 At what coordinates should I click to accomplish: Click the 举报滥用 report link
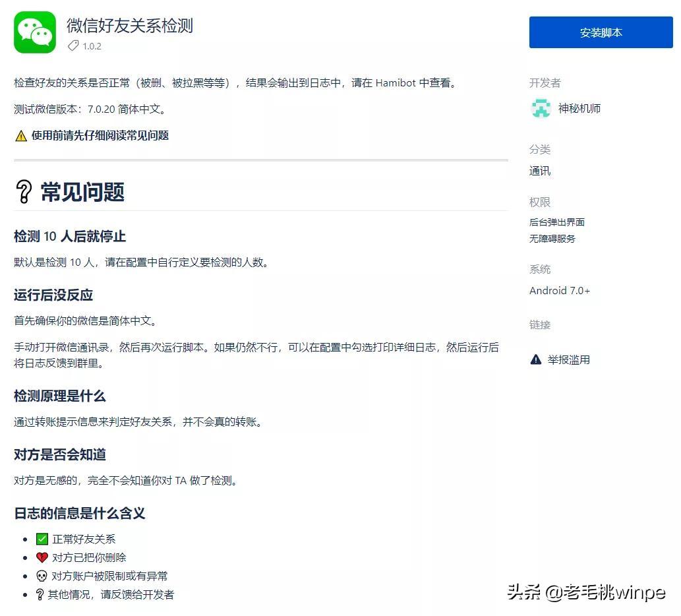(x=570, y=359)
